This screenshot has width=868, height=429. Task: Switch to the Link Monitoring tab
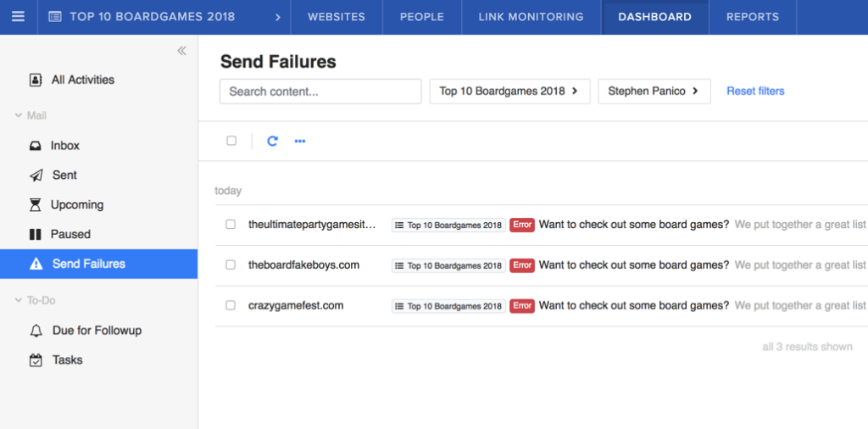pos(531,17)
